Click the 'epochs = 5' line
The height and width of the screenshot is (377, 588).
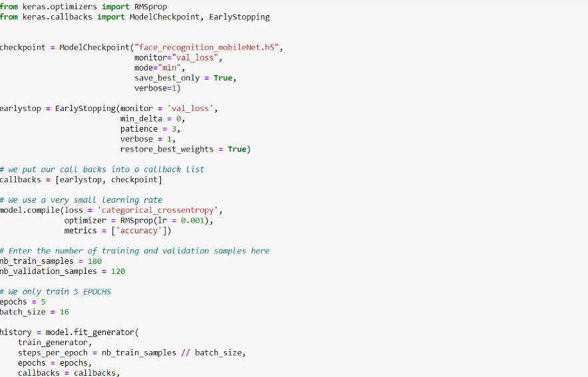point(23,302)
